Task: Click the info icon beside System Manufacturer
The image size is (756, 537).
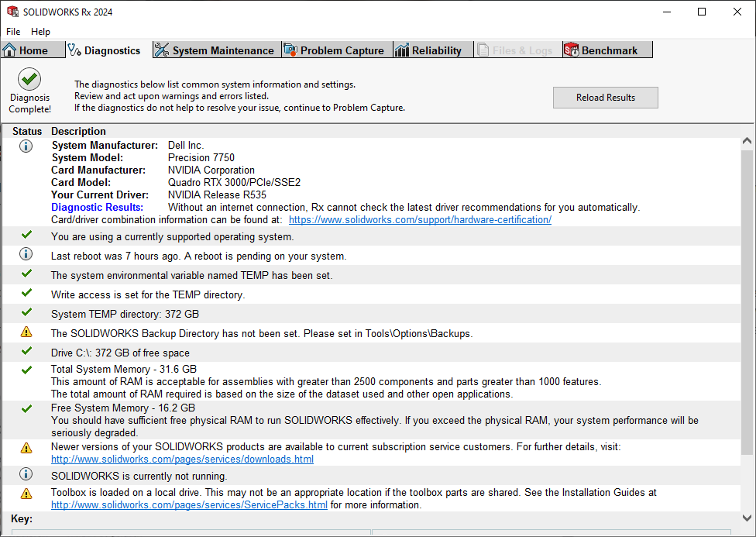Action: [x=26, y=146]
